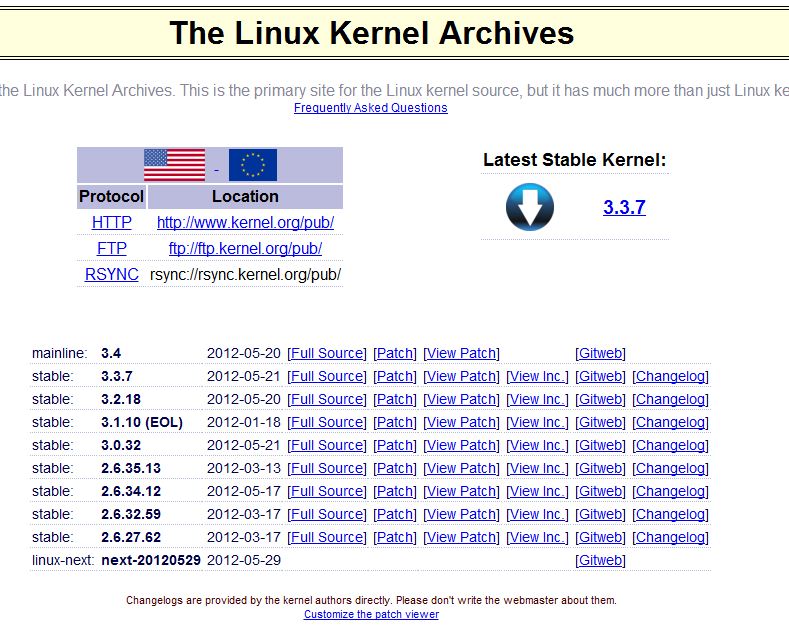
Task: Click the United States flag icon
Action: pyautogui.click(x=174, y=165)
